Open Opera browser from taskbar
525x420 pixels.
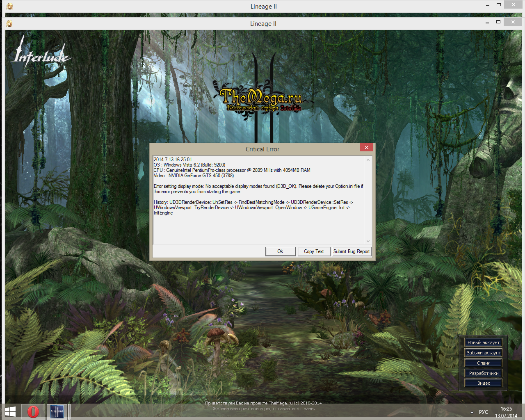33,412
